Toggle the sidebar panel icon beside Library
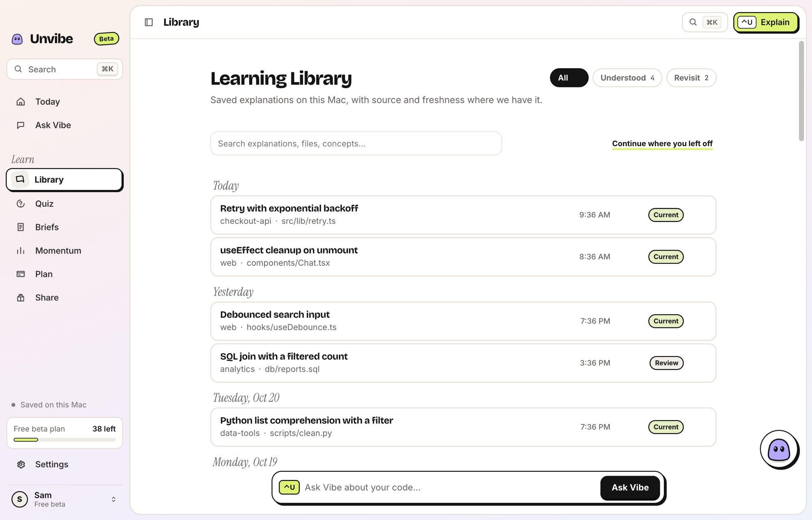 click(149, 22)
